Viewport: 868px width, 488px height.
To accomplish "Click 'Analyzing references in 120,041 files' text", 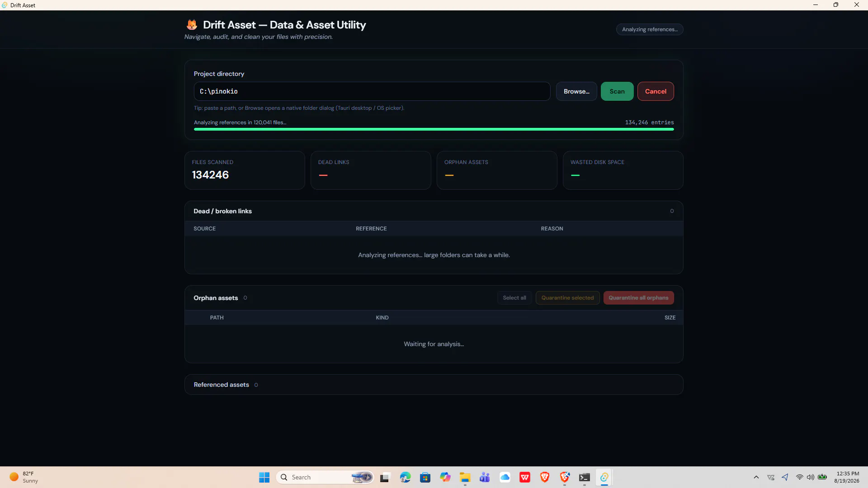I will [x=240, y=122].
